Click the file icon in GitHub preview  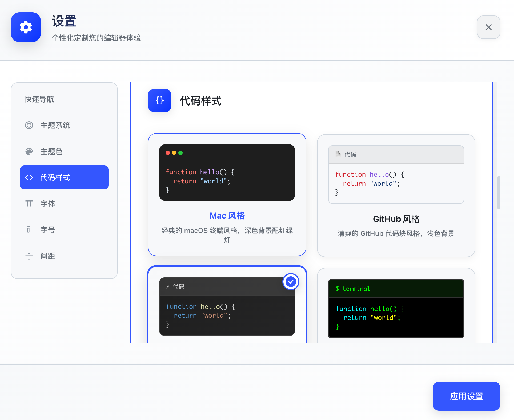click(x=338, y=154)
